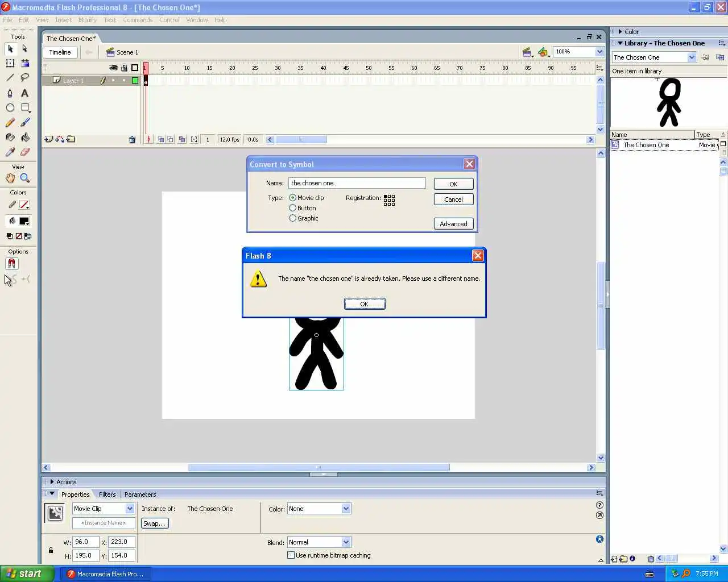Click the symbol Name input field
The height and width of the screenshot is (582, 728).
click(357, 183)
